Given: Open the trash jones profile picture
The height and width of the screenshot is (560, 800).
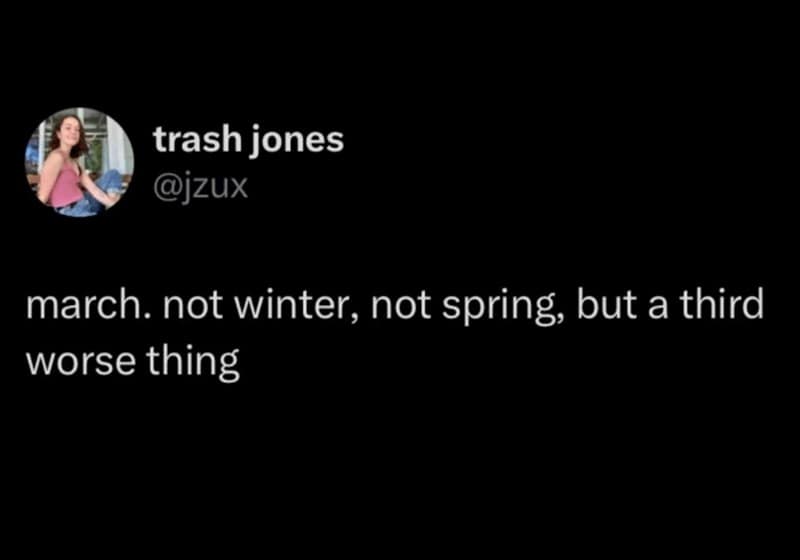Looking at the screenshot, I should [x=79, y=161].
